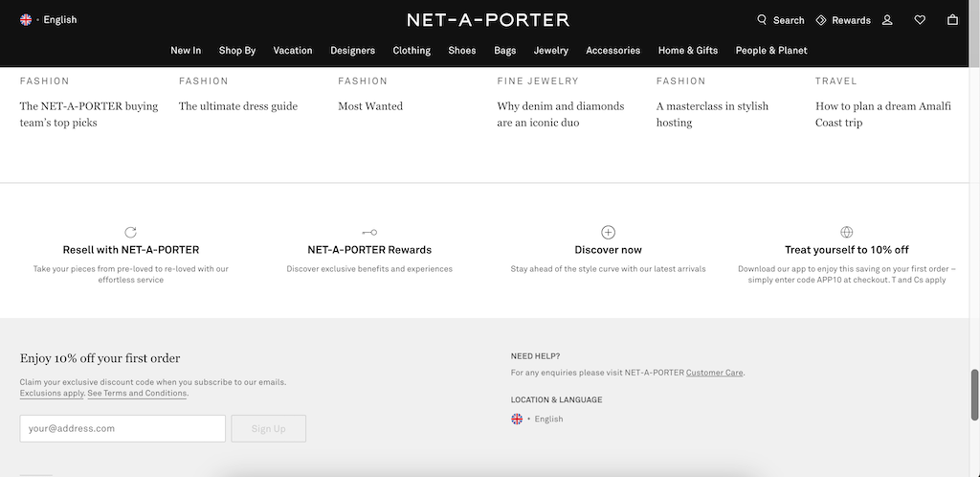Open the account profile icon
980x477 pixels.
pyautogui.click(x=887, y=20)
